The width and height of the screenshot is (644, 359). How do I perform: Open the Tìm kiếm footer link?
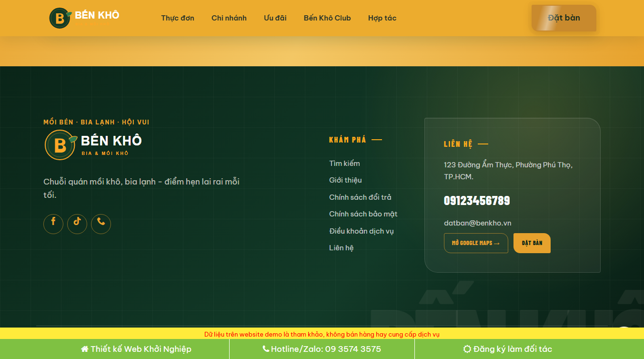pos(344,164)
